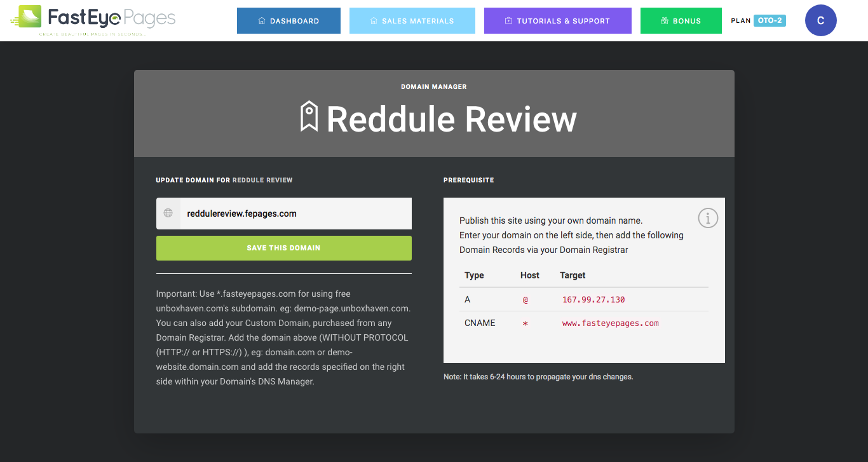Focus the domain input field
Screen dimensions: 868x462
click(296, 214)
